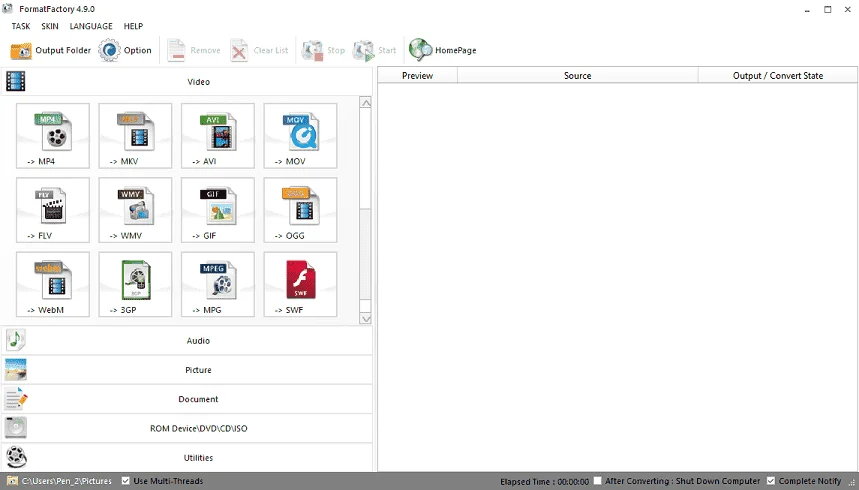Expand the Document category section
Screen dimensions: 859x490
[x=187, y=399]
